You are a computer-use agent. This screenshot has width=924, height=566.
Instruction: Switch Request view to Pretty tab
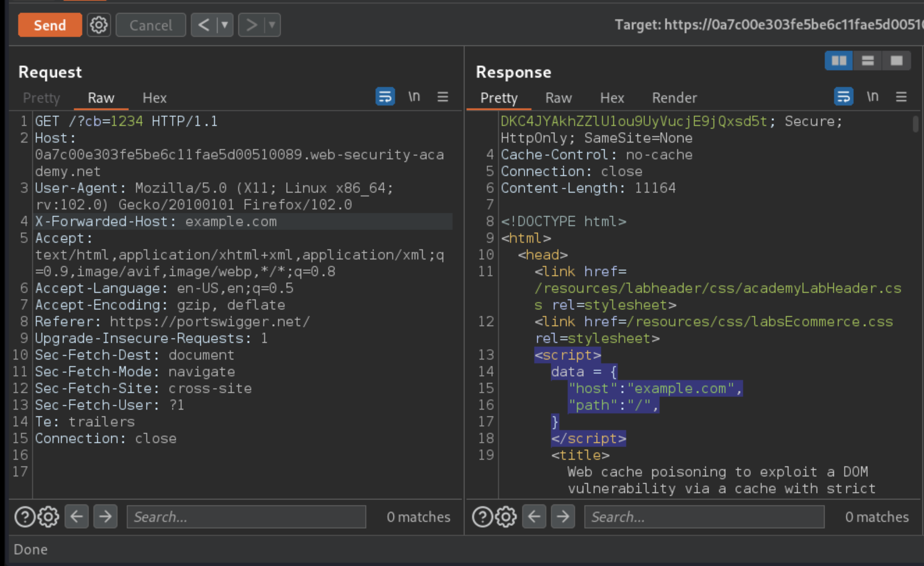tap(41, 98)
